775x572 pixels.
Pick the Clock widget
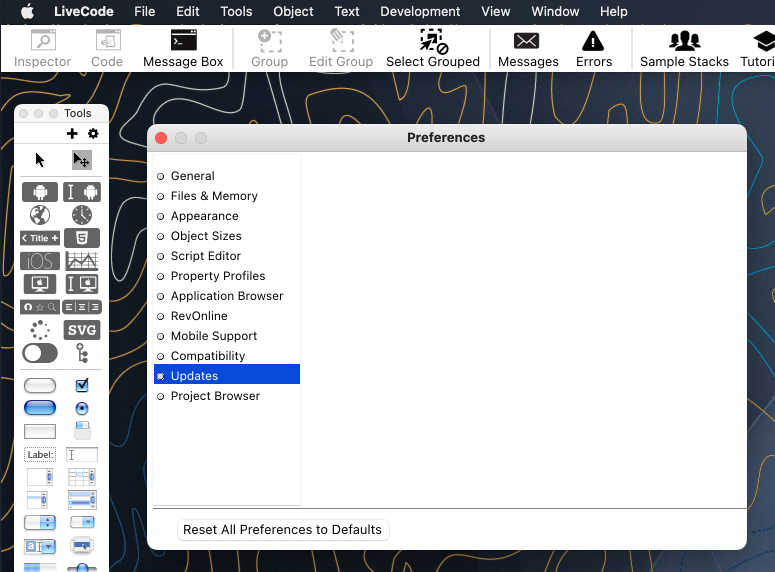[82, 215]
